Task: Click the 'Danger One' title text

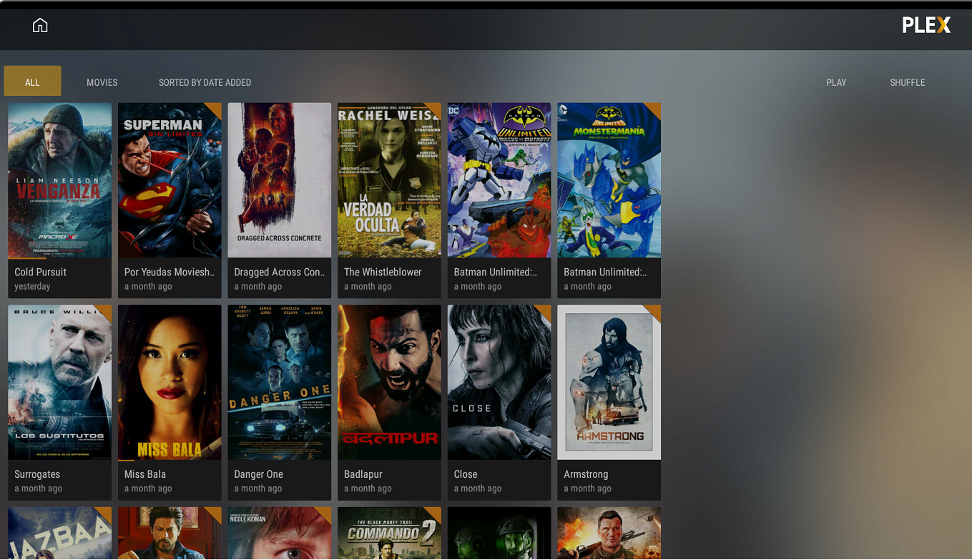Action: [x=259, y=475]
